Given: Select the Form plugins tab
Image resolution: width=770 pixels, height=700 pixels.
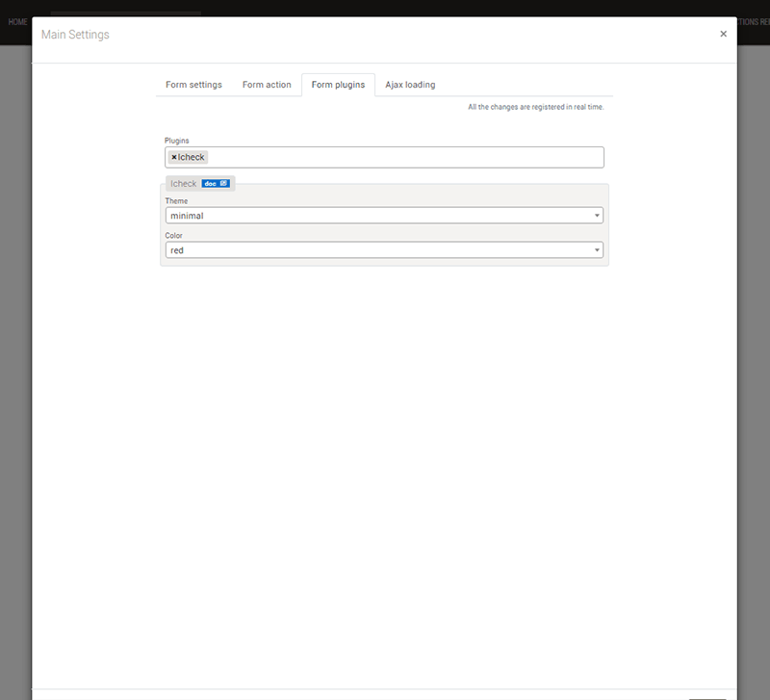Looking at the screenshot, I should [x=338, y=85].
